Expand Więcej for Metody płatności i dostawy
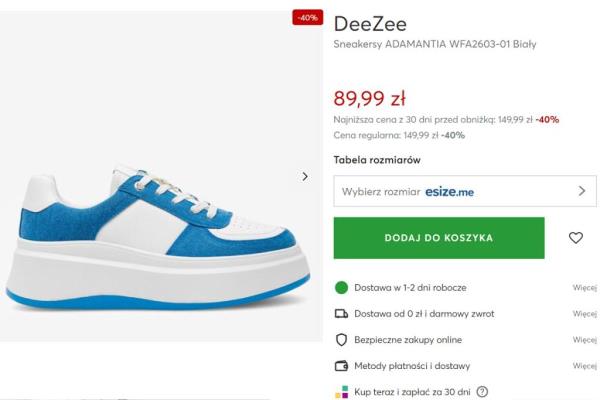 coord(584,366)
